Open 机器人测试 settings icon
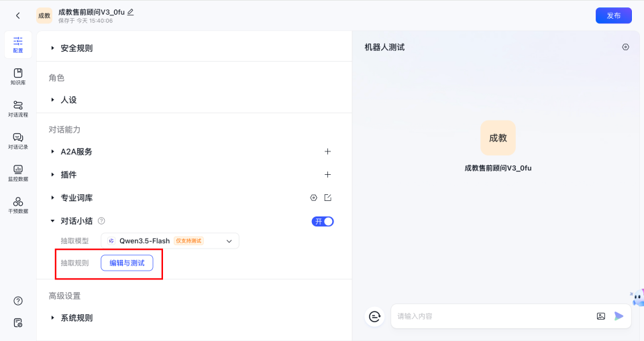Screen dimensions: 644x341 625,47
